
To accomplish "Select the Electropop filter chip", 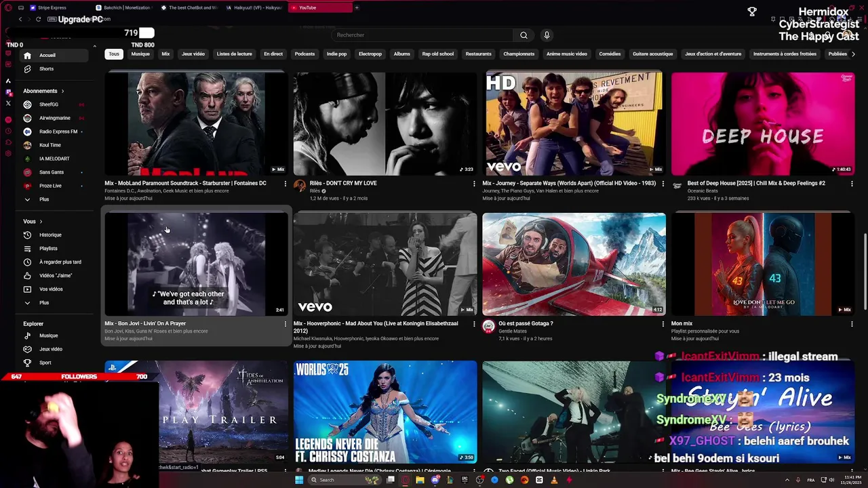I will 370,54.
